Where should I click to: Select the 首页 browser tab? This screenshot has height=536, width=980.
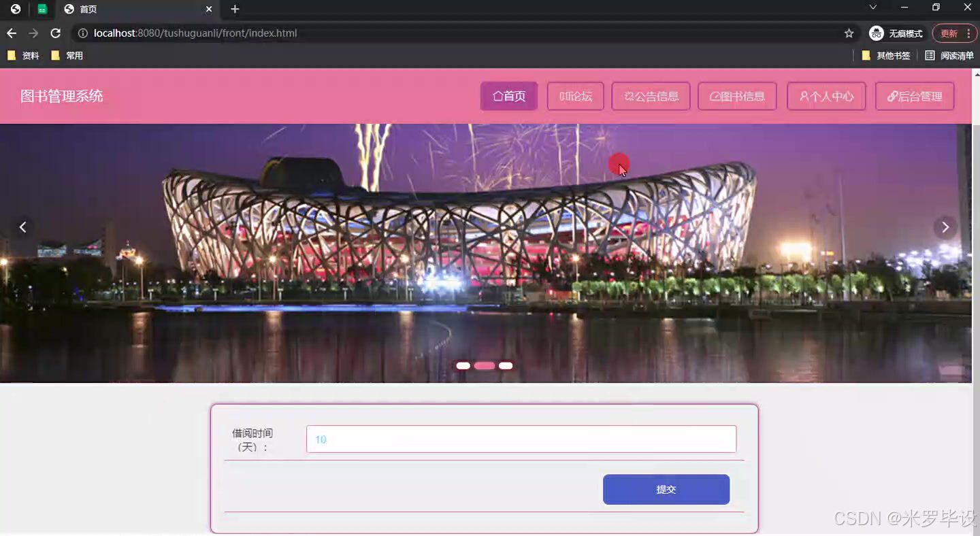(x=138, y=9)
